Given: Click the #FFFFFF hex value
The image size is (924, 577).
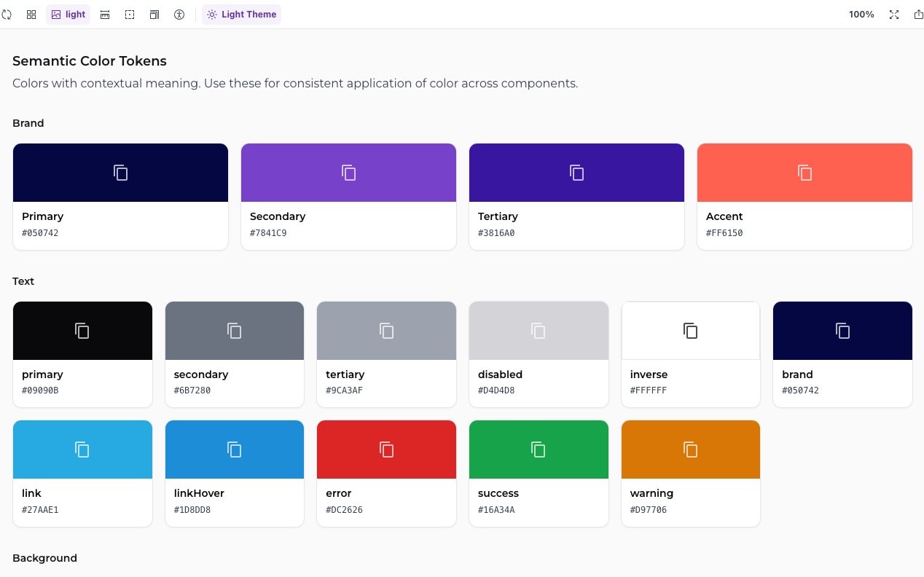Looking at the screenshot, I should [649, 390].
